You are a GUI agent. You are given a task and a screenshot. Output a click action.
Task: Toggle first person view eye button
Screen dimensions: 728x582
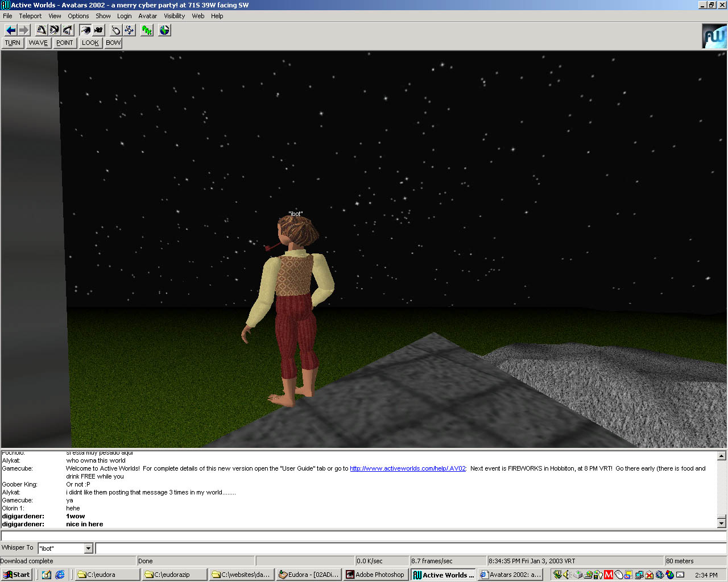click(x=85, y=30)
